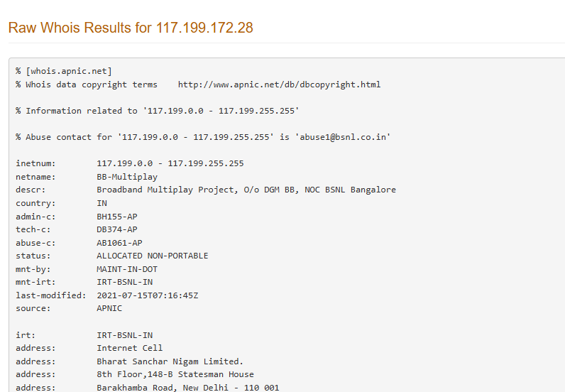
Task: Click the address line Internet Cell
Action: pos(129,348)
